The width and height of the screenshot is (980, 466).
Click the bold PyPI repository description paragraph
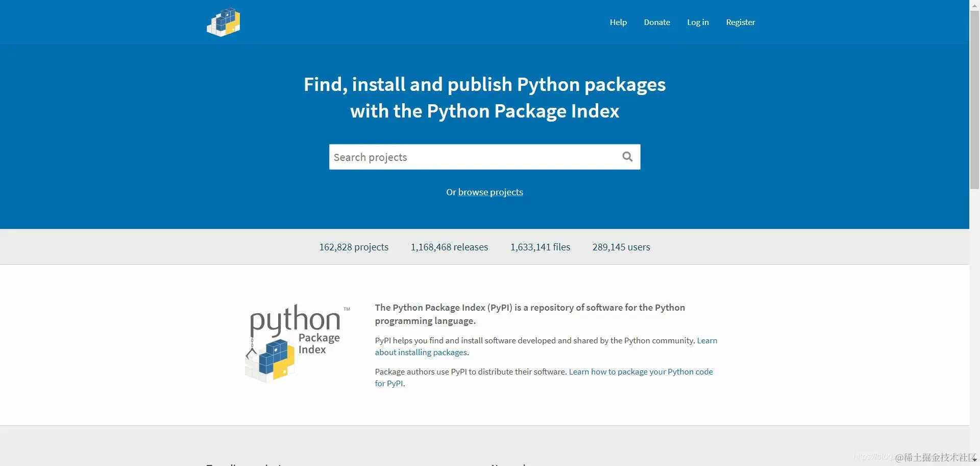[x=530, y=314]
